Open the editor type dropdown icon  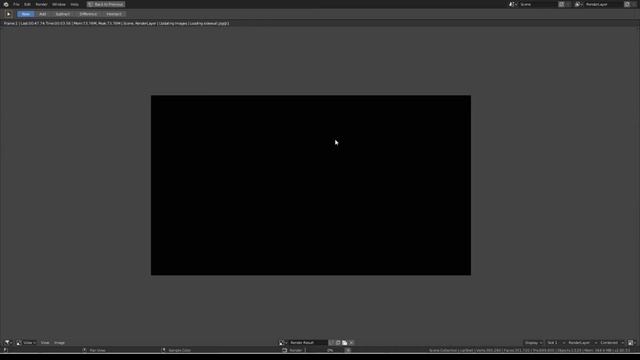tap(8, 343)
